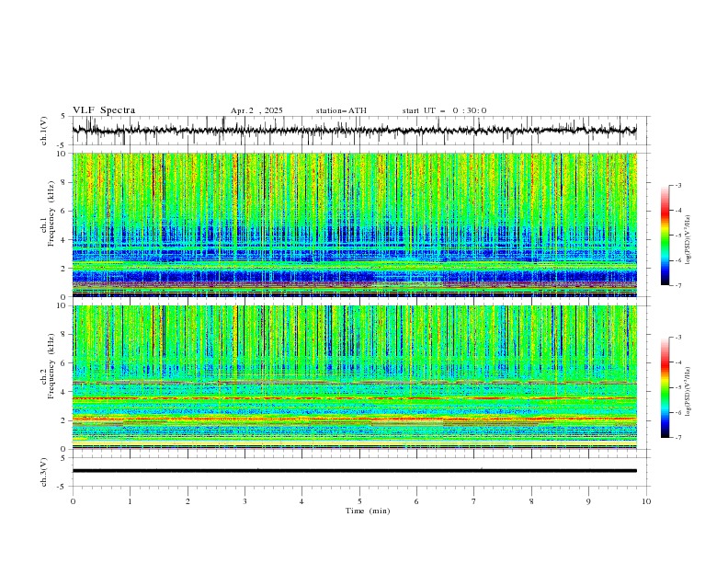Click the "-7" label on the ch.2 color bar
The height and width of the screenshot is (563, 728).
(x=678, y=438)
